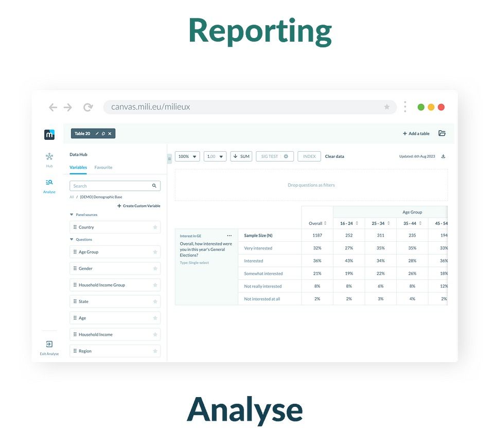Click the variable Search field

click(112, 186)
